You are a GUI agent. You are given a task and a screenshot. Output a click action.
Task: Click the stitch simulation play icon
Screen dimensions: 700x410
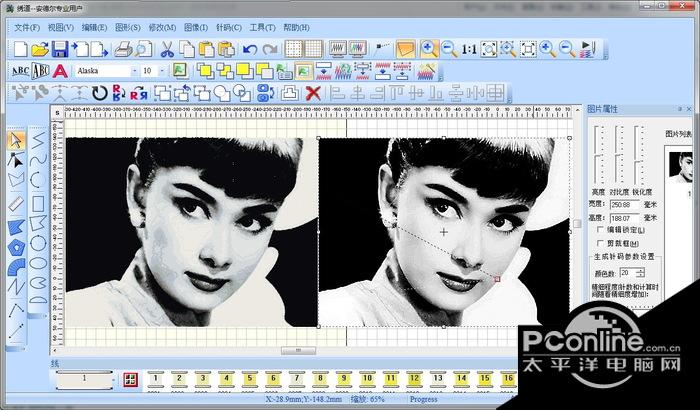click(588, 49)
